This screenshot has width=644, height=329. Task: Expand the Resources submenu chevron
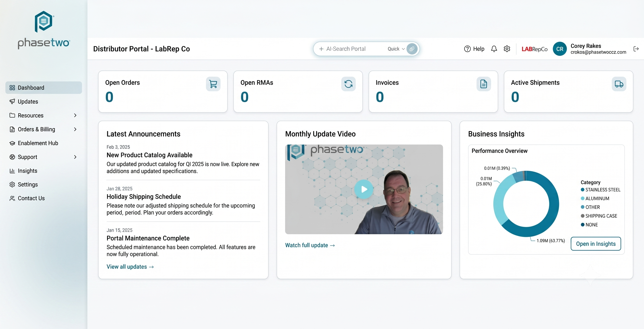point(75,115)
